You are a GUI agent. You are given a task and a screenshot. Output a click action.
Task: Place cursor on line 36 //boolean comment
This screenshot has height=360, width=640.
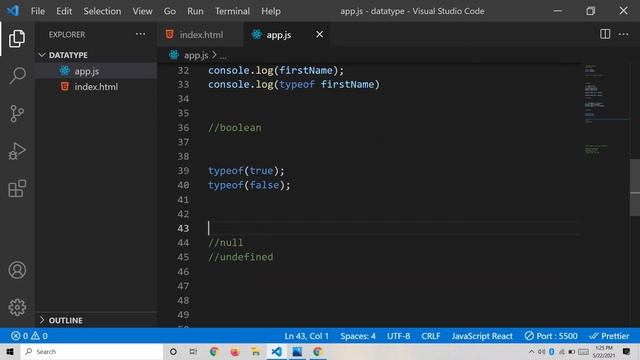point(235,127)
